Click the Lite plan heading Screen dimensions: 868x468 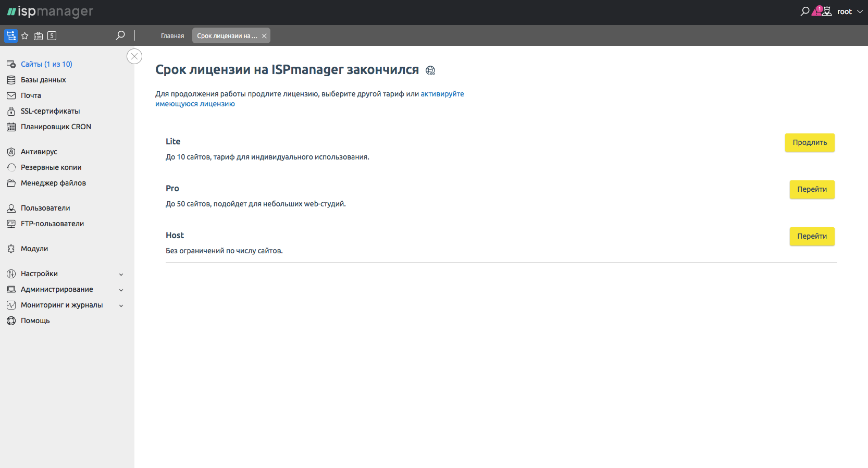173,141
